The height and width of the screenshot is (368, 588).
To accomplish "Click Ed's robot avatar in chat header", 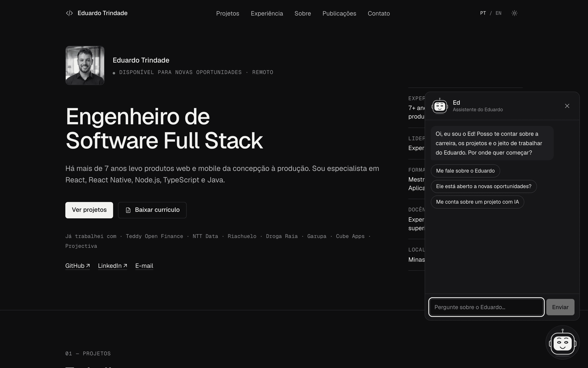I will (440, 106).
